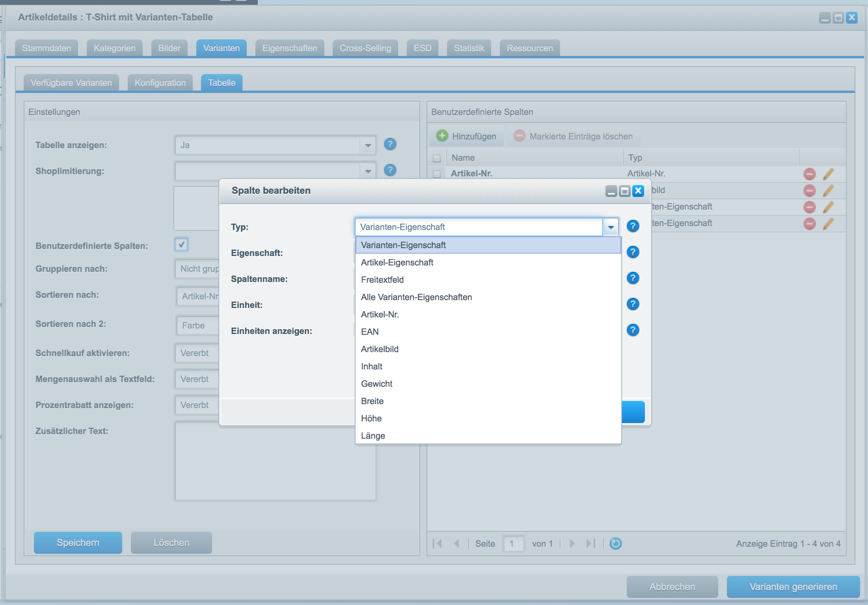
Task: Open help for Shoplimitierung setting
Action: click(x=390, y=170)
